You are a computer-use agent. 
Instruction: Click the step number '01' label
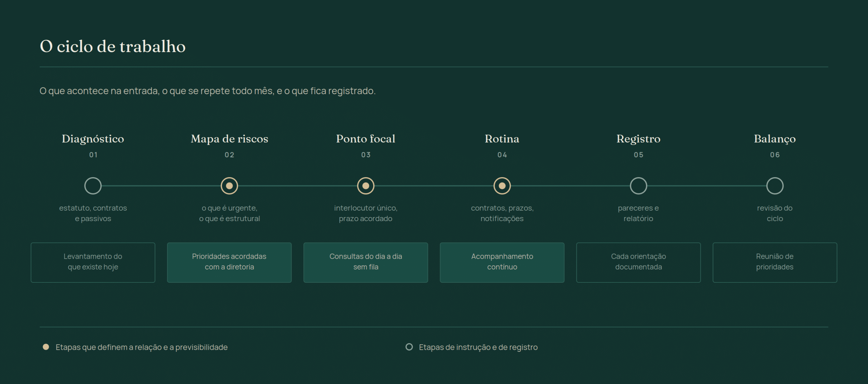click(x=93, y=155)
